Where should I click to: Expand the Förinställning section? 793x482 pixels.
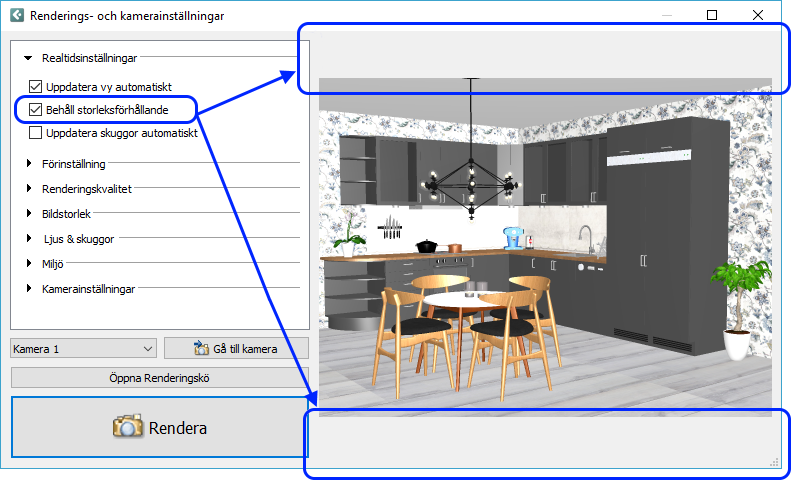pos(30,163)
